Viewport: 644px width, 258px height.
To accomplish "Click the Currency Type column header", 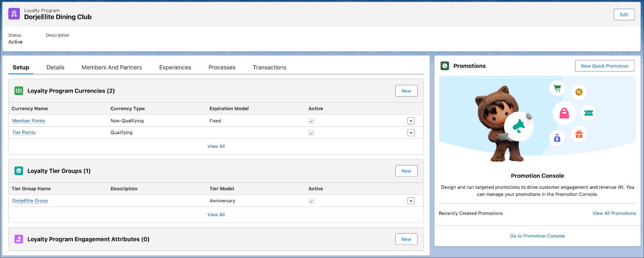I will 128,109.
